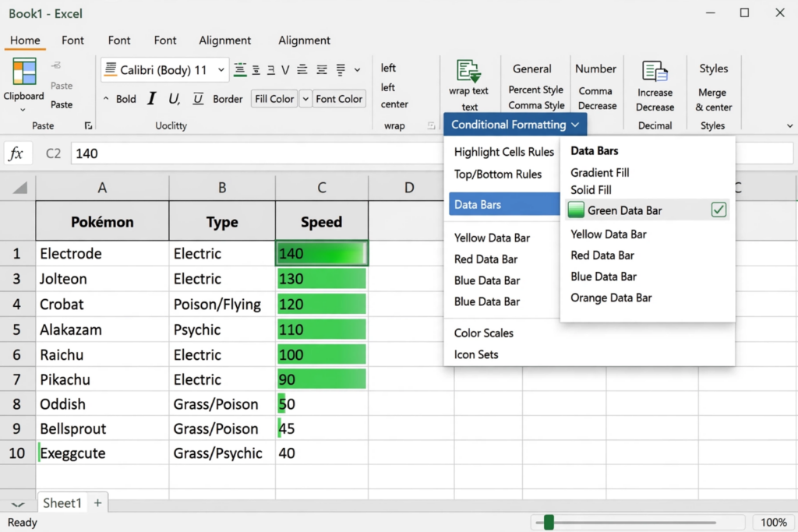Viewport: 798px width, 532px height.
Task: Click the center alignment option
Action: 394,104
